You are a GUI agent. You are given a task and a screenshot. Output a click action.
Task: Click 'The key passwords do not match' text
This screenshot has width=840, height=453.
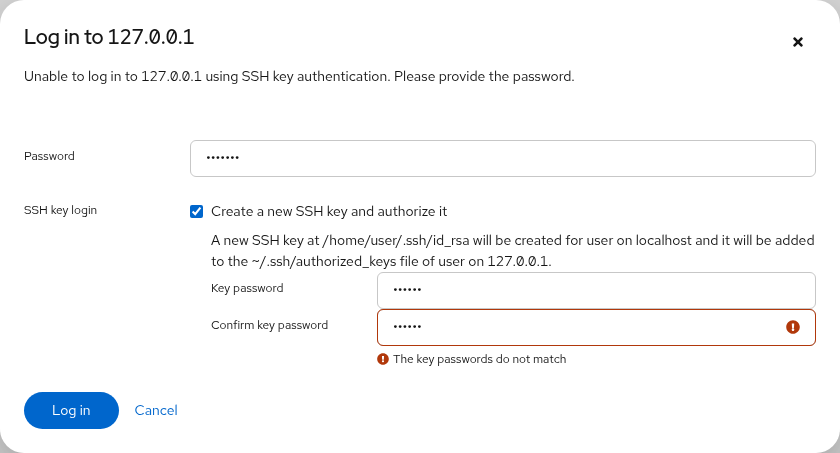[x=479, y=359]
